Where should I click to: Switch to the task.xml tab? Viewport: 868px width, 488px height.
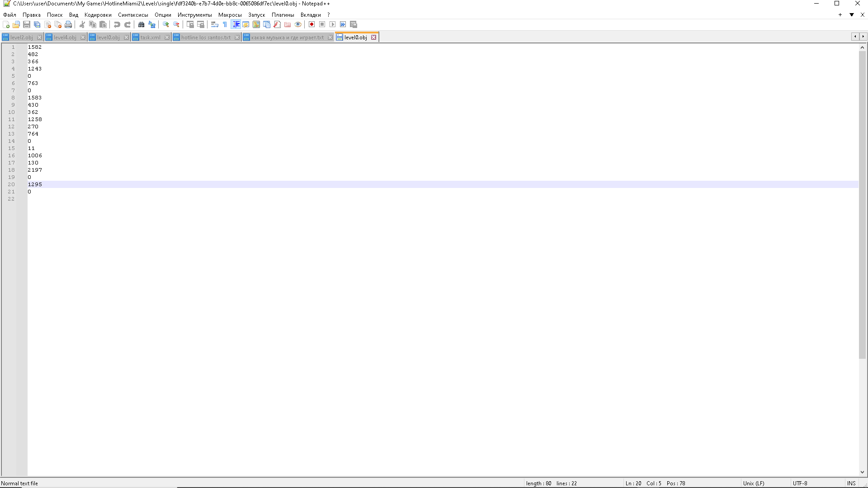(150, 38)
